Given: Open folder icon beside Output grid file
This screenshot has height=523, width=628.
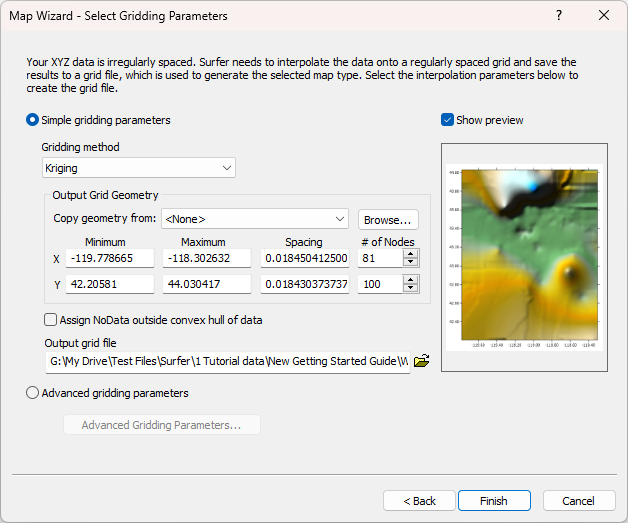Looking at the screenshot, I should (x=421, y=361).
